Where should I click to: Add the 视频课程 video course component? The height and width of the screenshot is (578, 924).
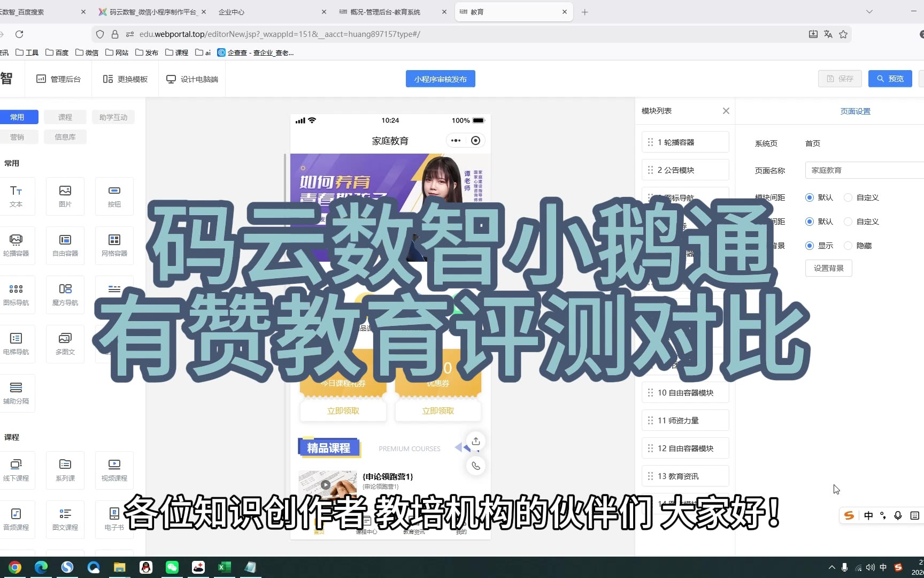(114, 470)
